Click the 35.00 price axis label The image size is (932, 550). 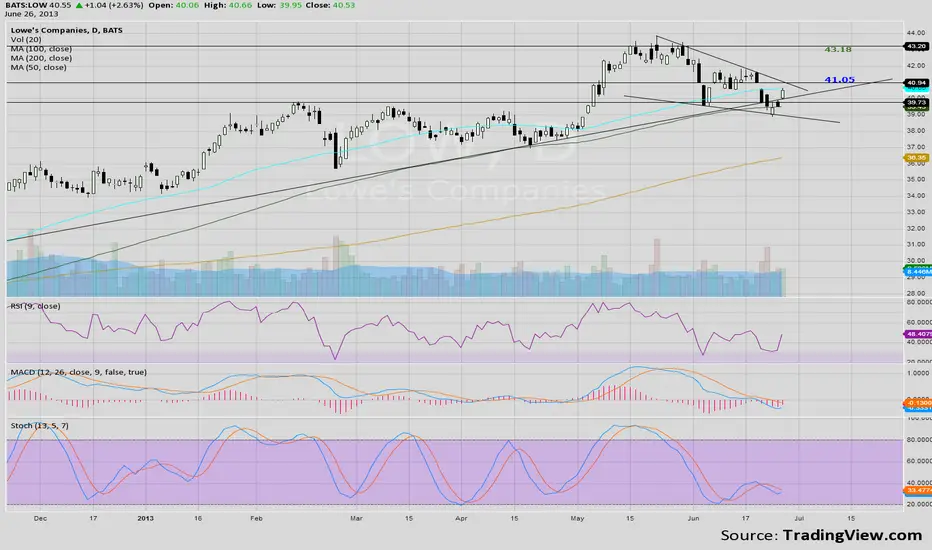915,179
